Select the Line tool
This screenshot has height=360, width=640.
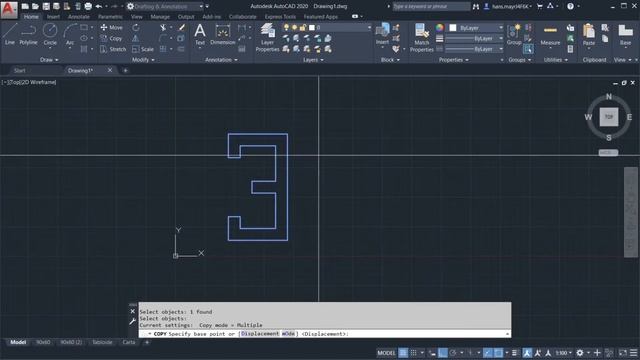pos(10,34)
